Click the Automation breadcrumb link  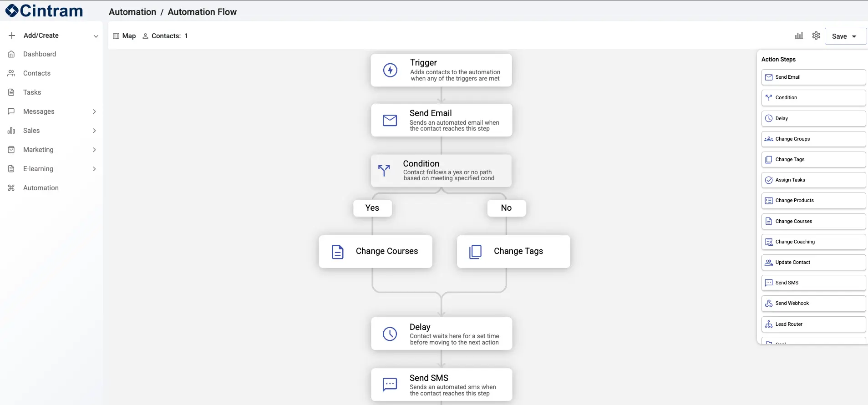[x=132, y=12]
